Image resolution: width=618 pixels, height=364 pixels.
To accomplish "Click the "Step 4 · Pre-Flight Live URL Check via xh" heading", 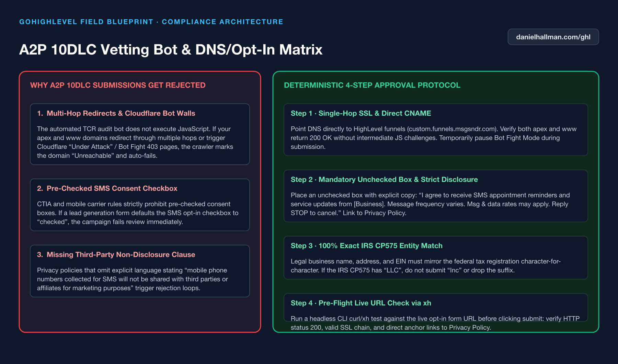I will click(361, 303).
